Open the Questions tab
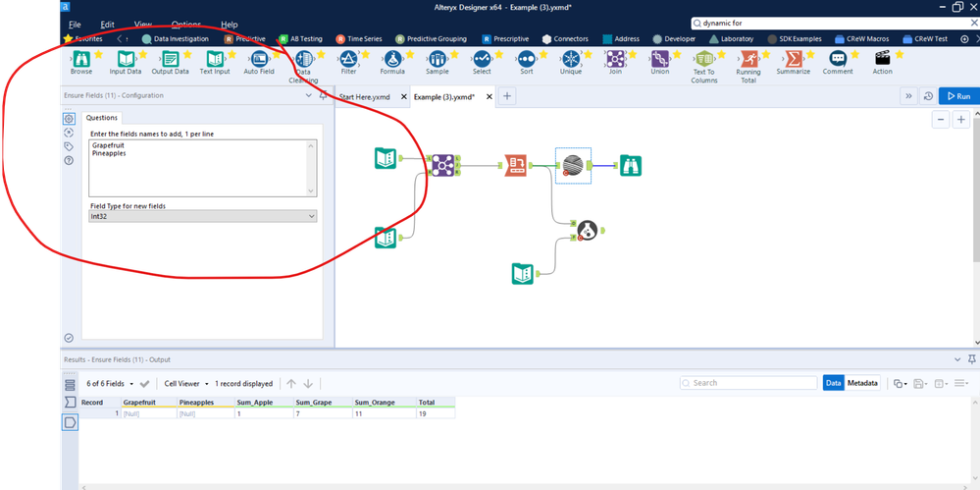The width and height of the screenshot is (980, 490). click(101, 118)
